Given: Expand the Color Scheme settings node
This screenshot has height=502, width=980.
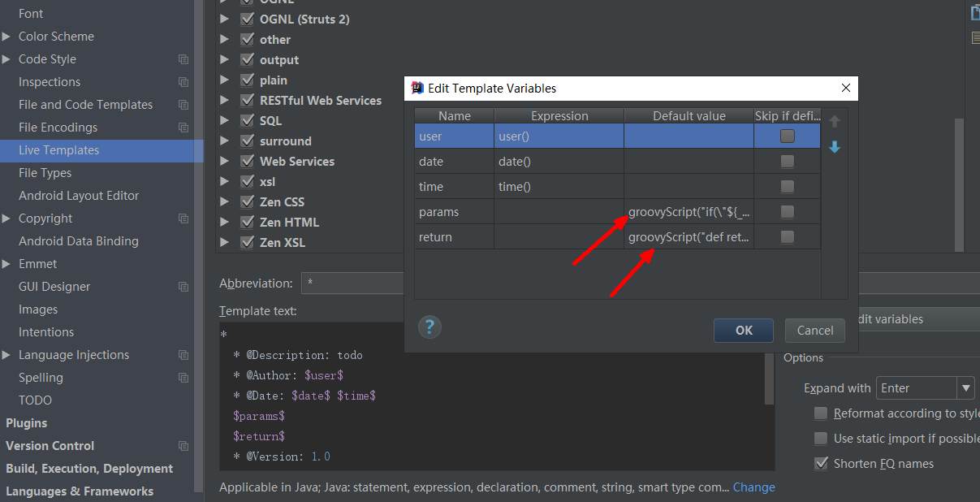Looking at the screenshot, I should (x=6, y=37).
